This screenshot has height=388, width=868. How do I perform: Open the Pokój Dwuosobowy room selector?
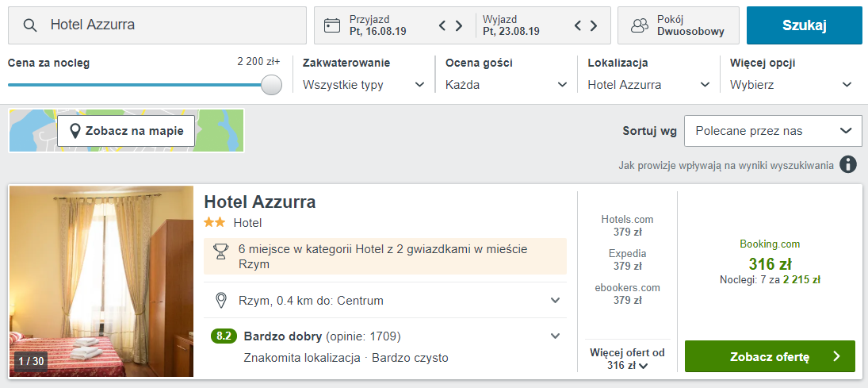point(678,25)
